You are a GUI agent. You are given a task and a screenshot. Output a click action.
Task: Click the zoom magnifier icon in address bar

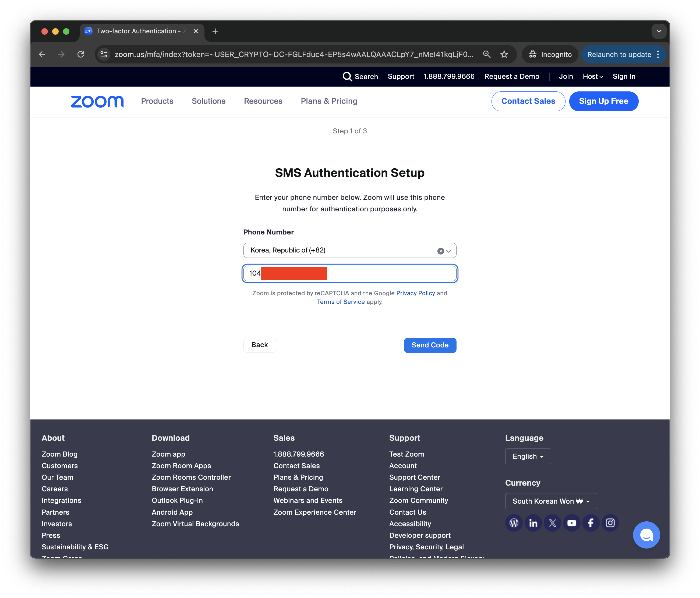486,54
